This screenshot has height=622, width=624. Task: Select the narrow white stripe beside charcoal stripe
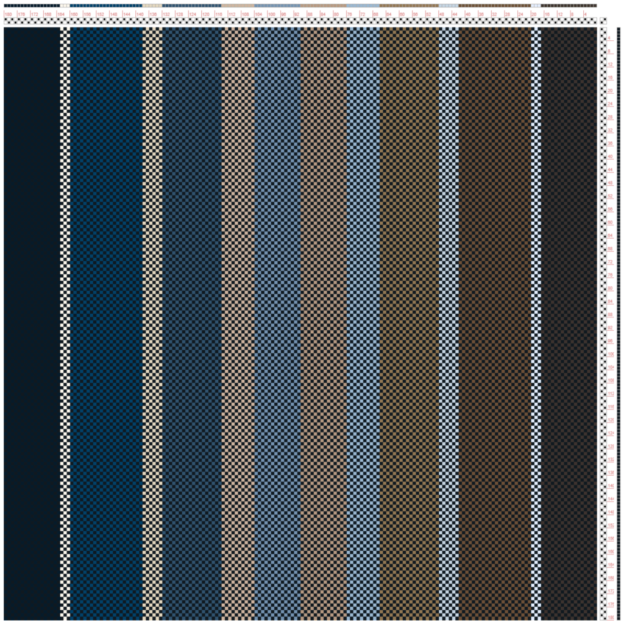pos(536,320)
